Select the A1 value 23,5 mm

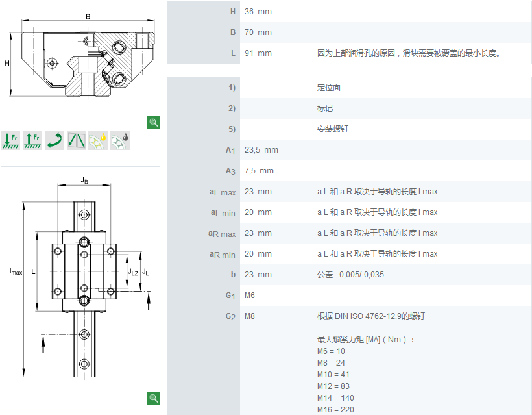[261, 150]
